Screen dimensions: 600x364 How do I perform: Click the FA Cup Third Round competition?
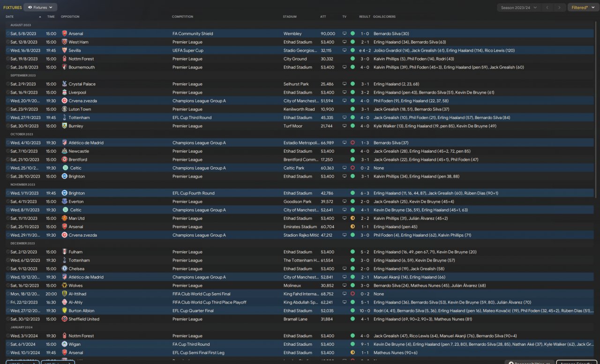tap(191, 344)
